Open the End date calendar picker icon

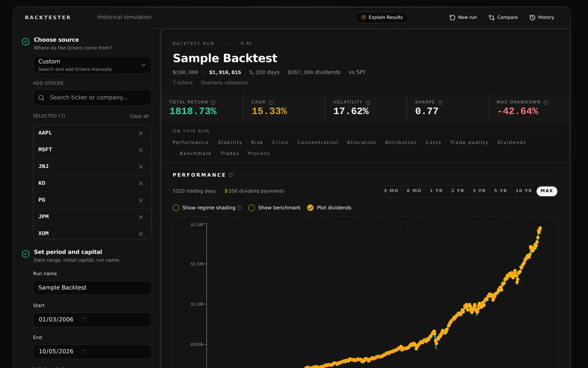(84, 351)
